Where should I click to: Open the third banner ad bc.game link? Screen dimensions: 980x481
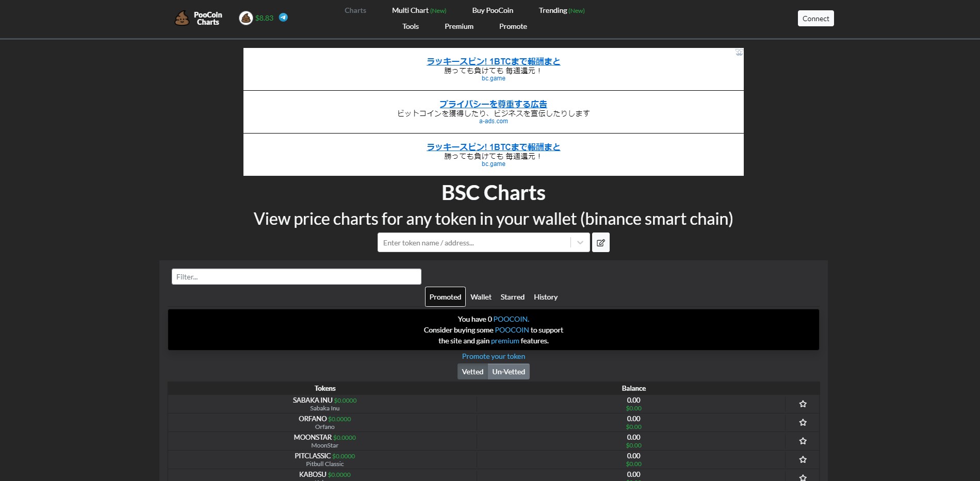click(493, 147)
